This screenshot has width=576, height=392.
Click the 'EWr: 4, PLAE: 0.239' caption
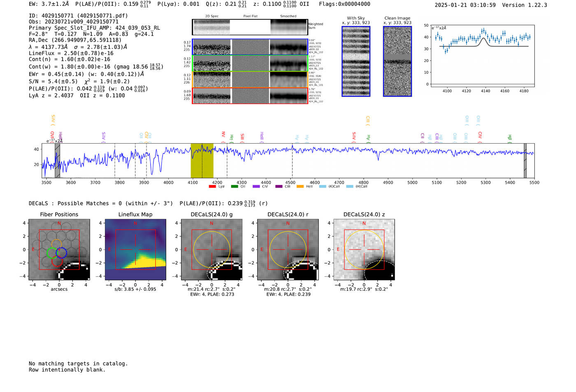pos(288,295)
